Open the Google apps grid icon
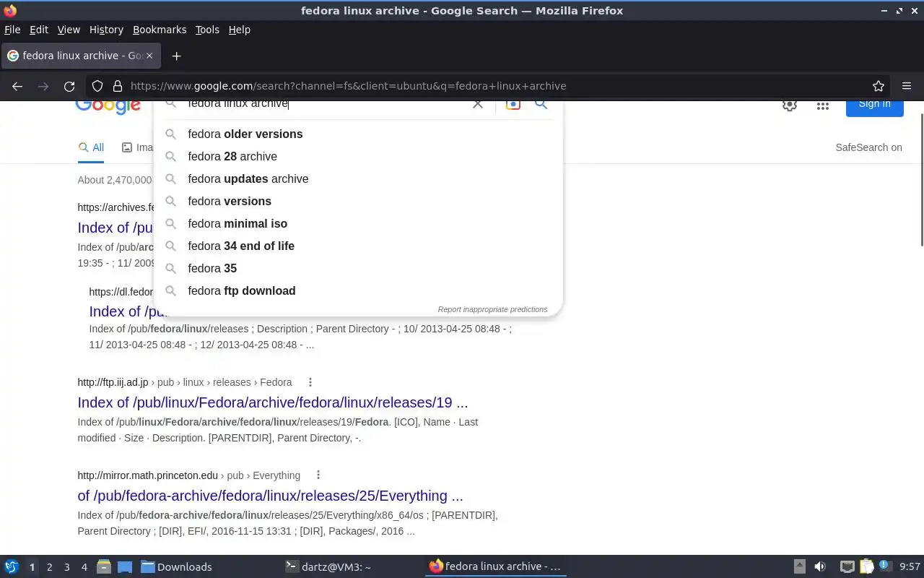 tap(822, 105)
